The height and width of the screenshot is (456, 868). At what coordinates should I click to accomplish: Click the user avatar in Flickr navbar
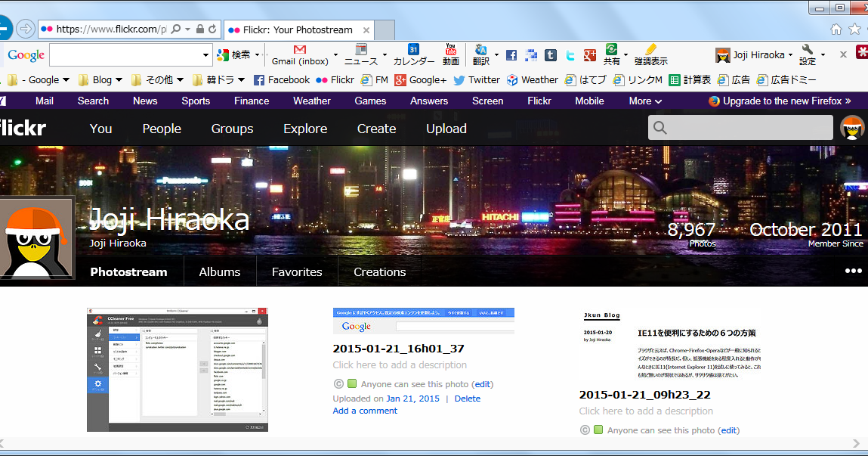pyautogui.click(x=852, y=128)
